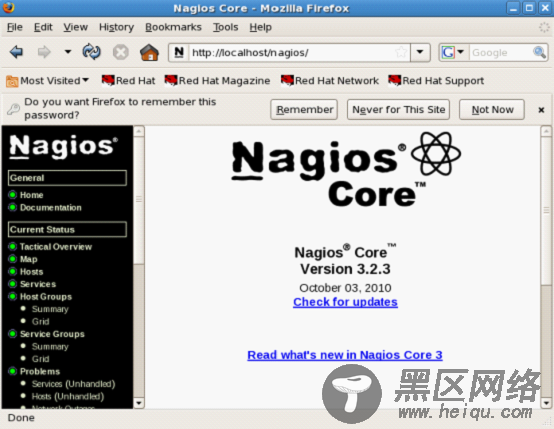The image size is (554, 429).
Task: Click the search magnifier icon
Action: [539, 52]
